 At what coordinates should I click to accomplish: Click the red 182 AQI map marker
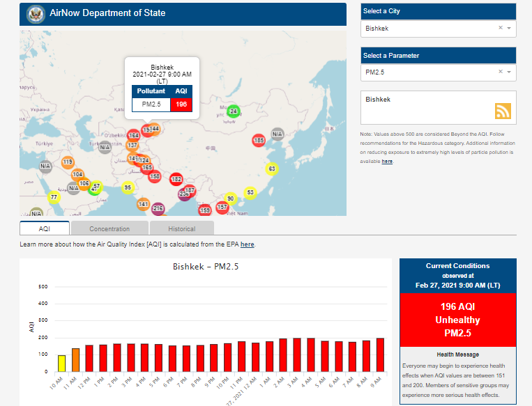click(176, 179)
